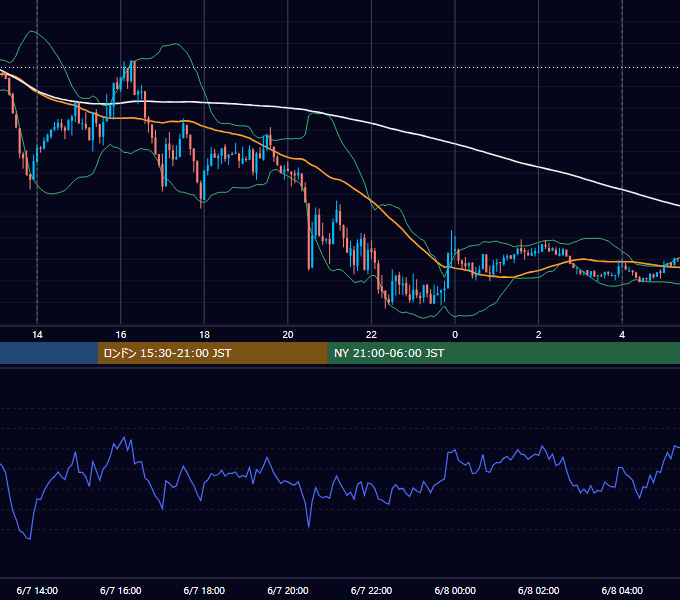Click the 6/8 02:00 date label
The height and width of the screenshot is (600, 680).
(x=539, y=590)
